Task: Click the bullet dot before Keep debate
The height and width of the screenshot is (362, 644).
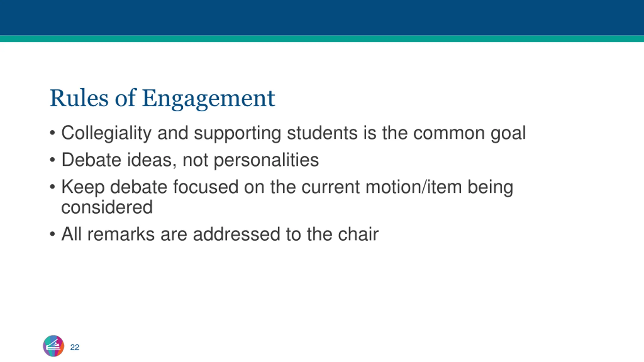Action: pos(52,187)
